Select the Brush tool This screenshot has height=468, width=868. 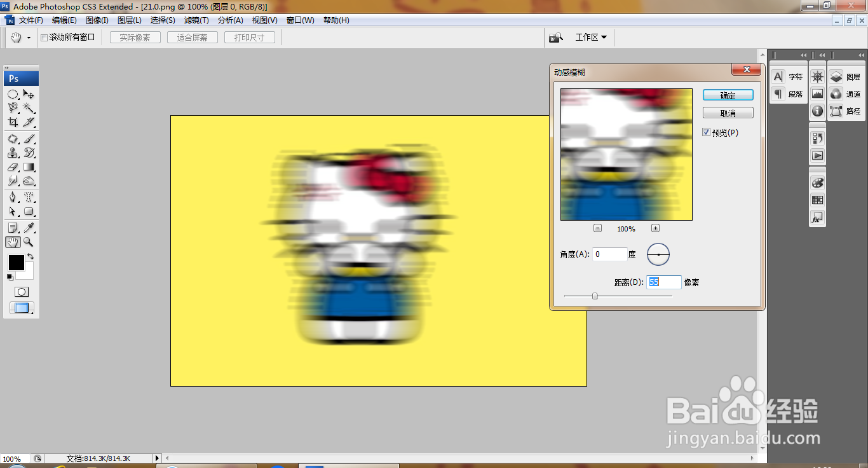coord(29,139)
